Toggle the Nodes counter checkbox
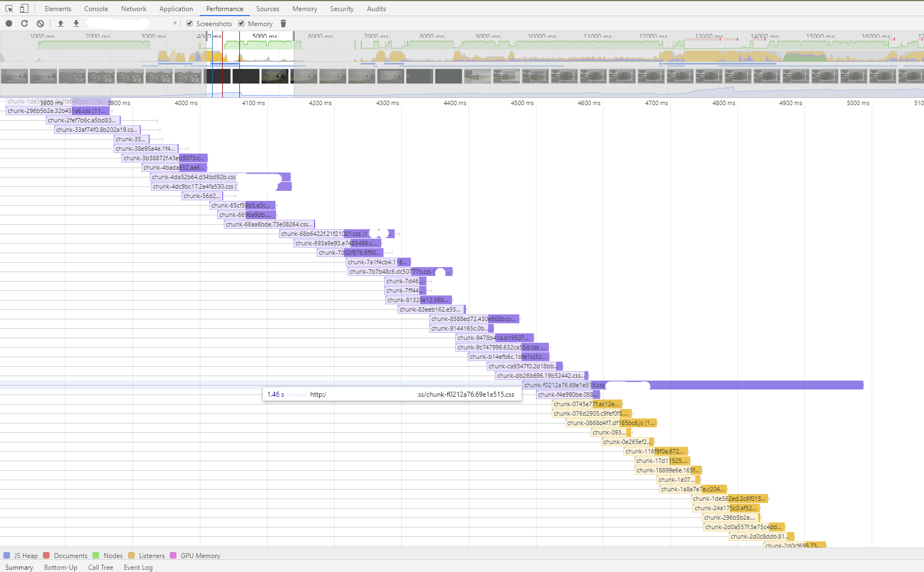The height and width of the screenshot is (572, 924). click(96, 555)
